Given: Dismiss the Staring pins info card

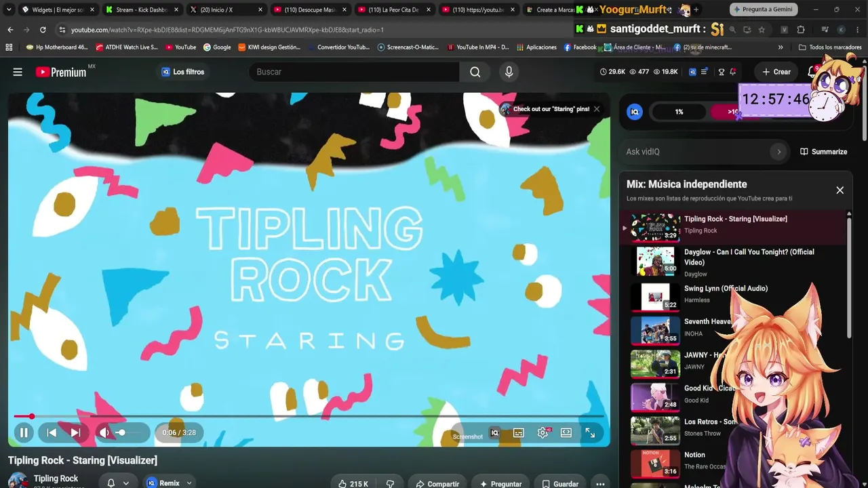Looking at the screenshot, I should click(597, 109).
